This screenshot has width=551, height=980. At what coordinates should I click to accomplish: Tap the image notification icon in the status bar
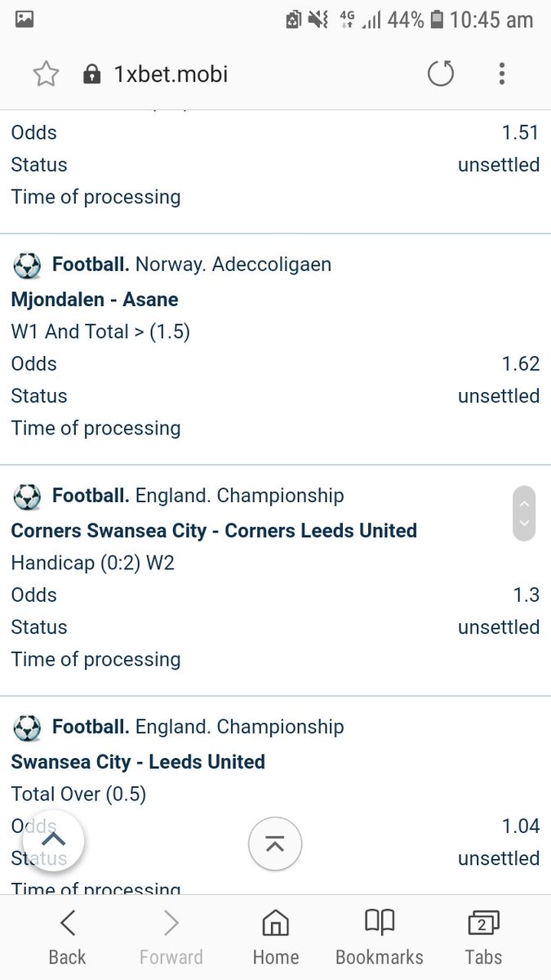[x=24, y=19]
